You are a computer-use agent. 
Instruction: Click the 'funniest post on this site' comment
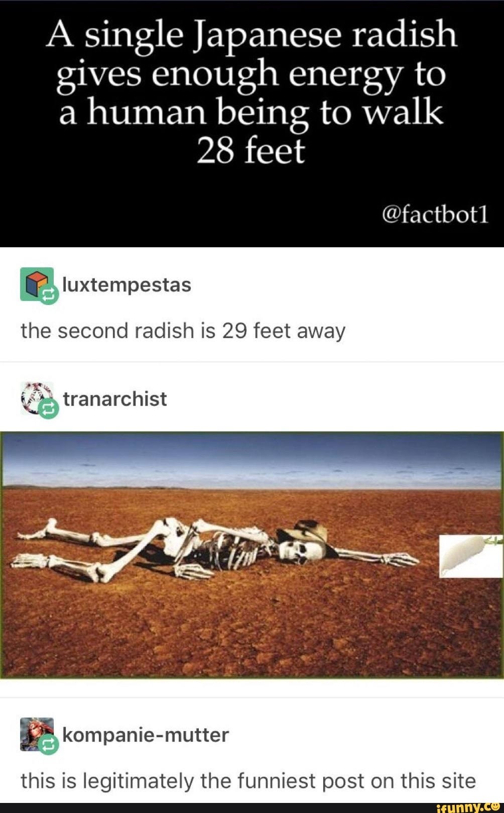[248, 781]
